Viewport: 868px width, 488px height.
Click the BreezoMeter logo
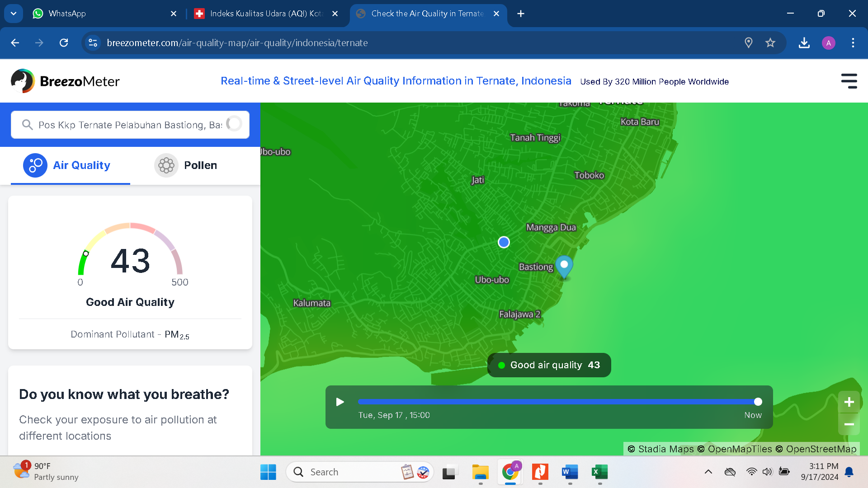pyautogui.click(x=66, y=81)
